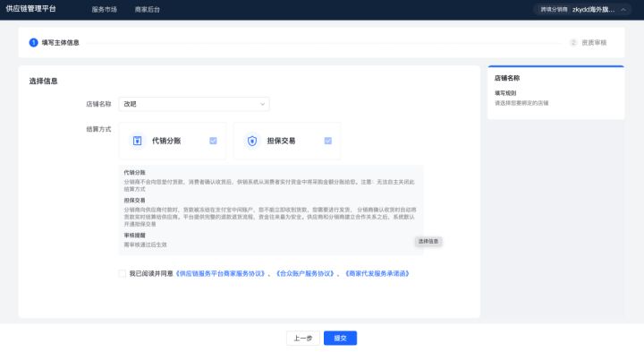The height and width of the screenshot is (352, 644).
Task: Open the 商家代发服务承诺函 link
Action: (377, 273)
